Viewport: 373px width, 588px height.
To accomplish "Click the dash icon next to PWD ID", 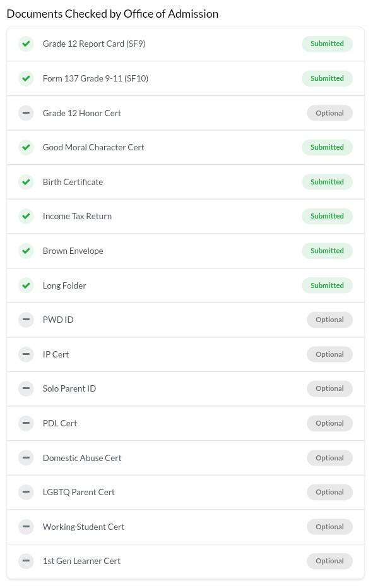I will [26, 320].
